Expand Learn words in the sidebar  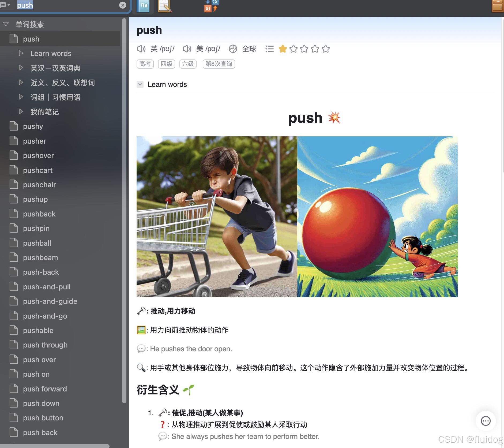pyautogui.click(x=21, y=53)
